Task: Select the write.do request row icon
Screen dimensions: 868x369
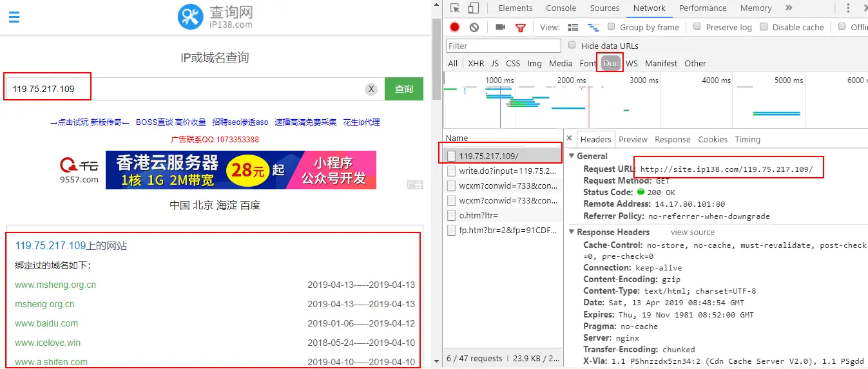Action: pyautogui.click(x=452, y=171)
